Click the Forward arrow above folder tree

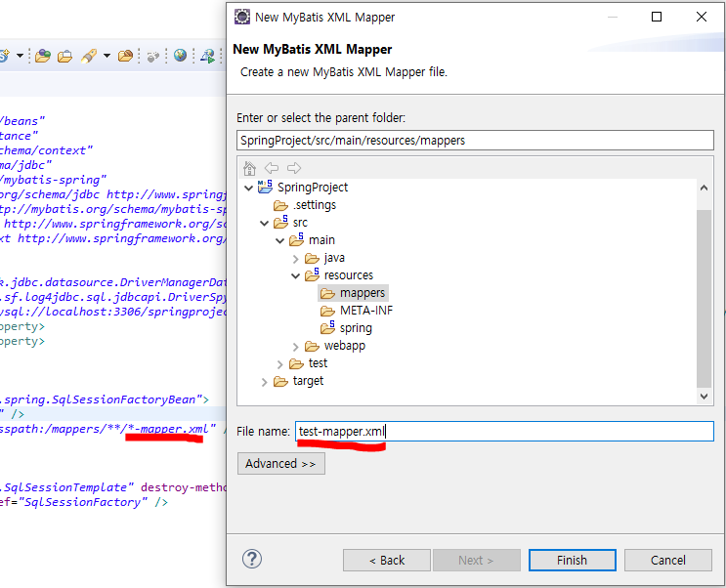(x=294, y=168)
